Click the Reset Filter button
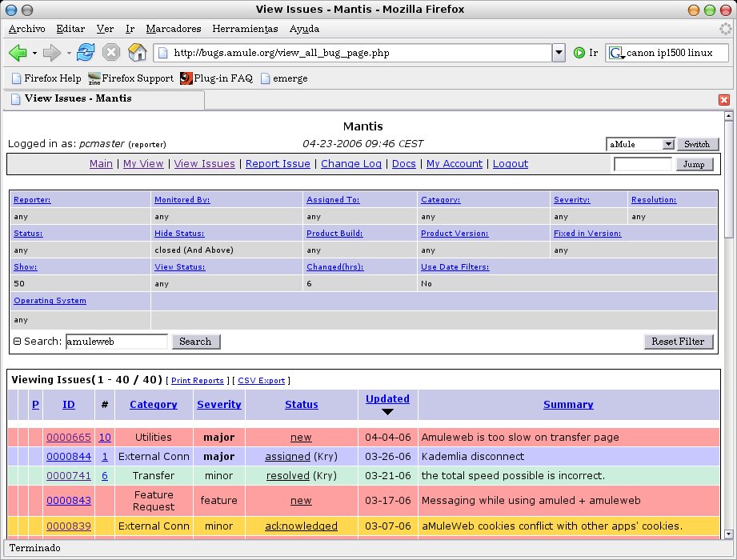The width and height of the screenshot is (737, 560). (677, 342)
